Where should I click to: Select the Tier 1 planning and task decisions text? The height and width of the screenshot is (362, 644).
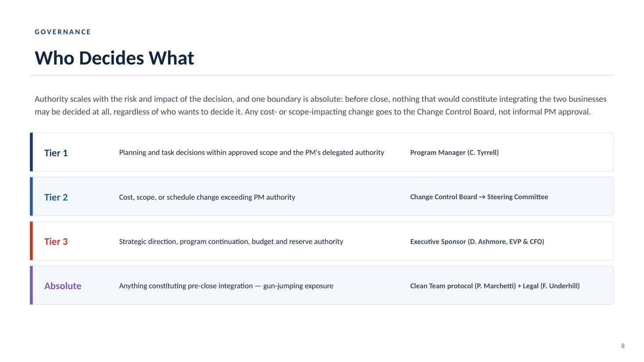(252, 152)
